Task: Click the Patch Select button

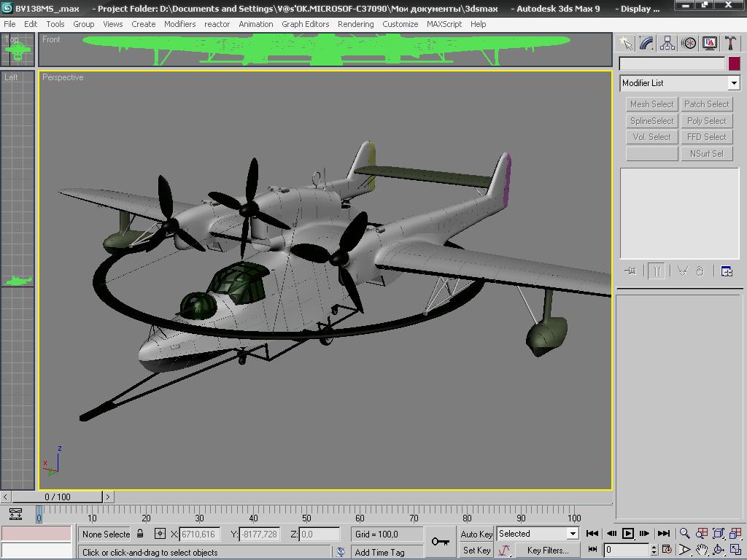Action: coord(706,104)
